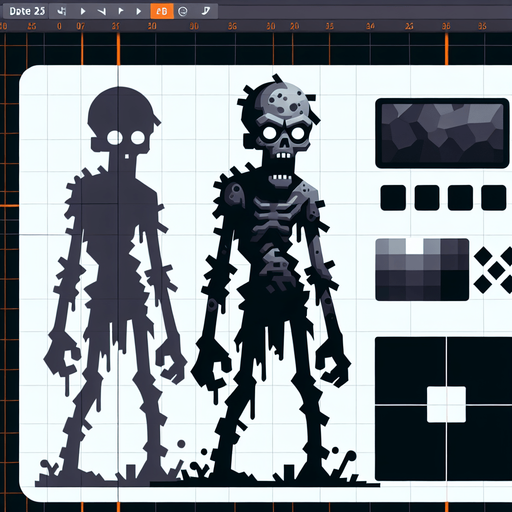Pick the rightmost of four black square swatches

tap(494, 198)
